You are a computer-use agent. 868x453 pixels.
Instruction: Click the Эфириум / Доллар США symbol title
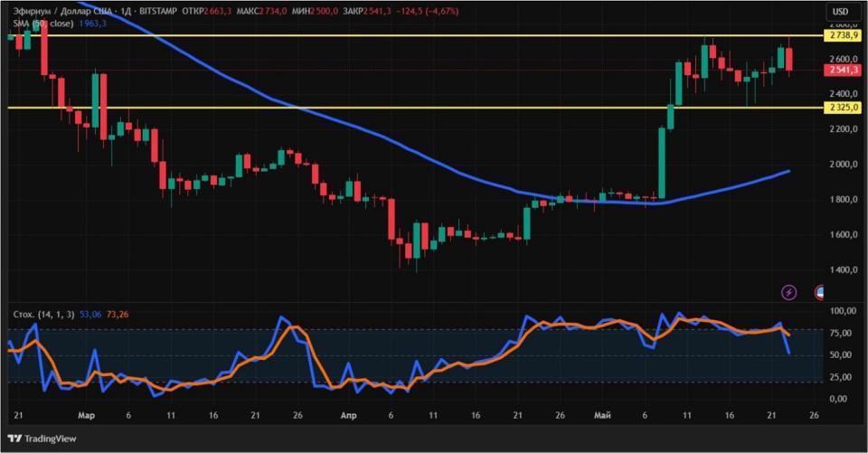pos(62,11)
